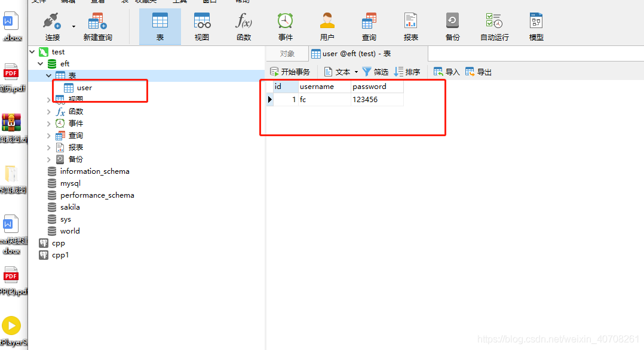Collapse the test connection in the sidebar

tap(32, 51)
